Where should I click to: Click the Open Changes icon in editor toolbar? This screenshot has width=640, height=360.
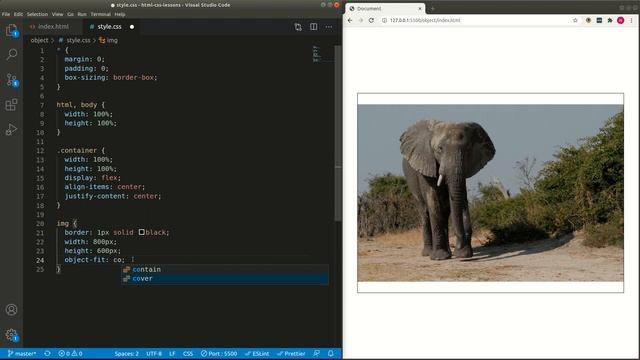(x=298, y=27)
